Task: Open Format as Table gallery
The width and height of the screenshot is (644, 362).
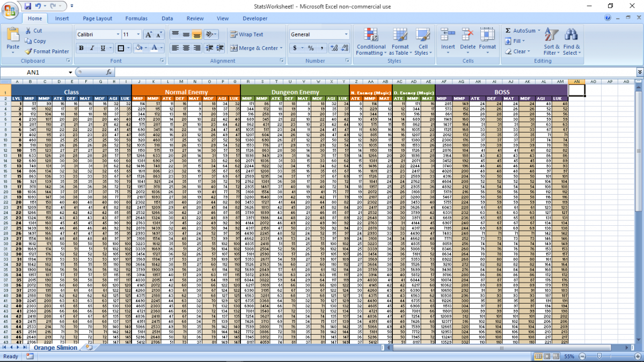Action: click(400, 42)
